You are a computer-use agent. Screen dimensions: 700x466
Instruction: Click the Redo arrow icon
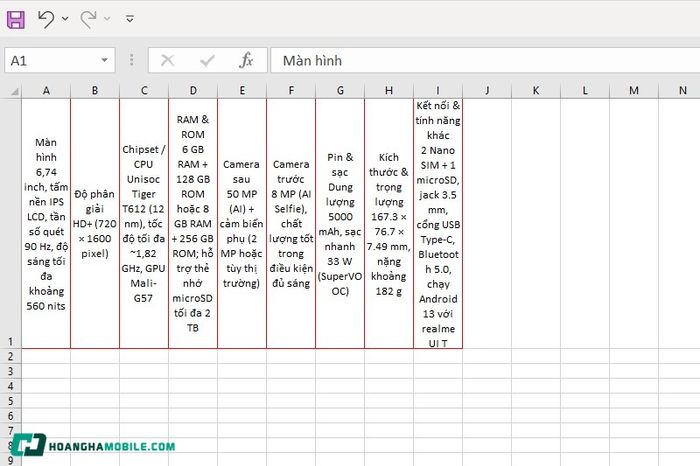88,19
